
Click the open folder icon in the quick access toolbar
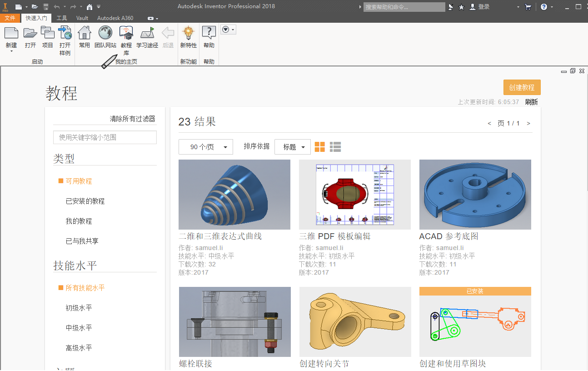click(x=35, y=7)
